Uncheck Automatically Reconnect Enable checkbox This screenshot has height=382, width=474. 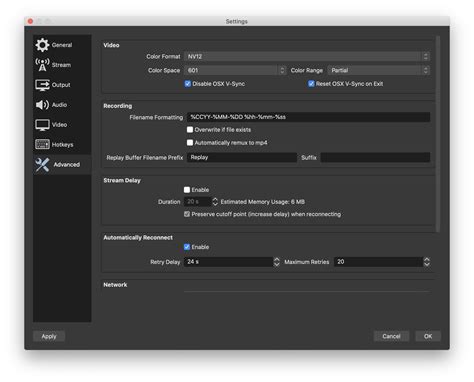point(187,247)
